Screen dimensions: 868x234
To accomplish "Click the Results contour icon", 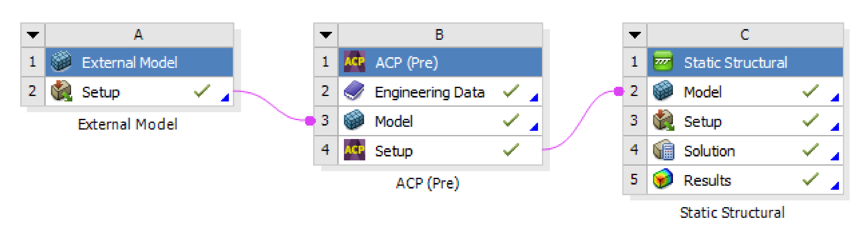I will [663, 180].
